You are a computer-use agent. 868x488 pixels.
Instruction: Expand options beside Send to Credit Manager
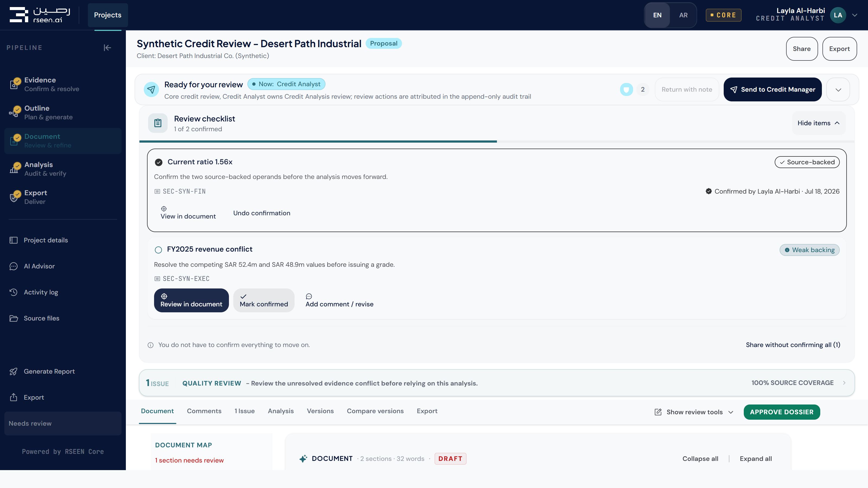click(x=838, y=89)
